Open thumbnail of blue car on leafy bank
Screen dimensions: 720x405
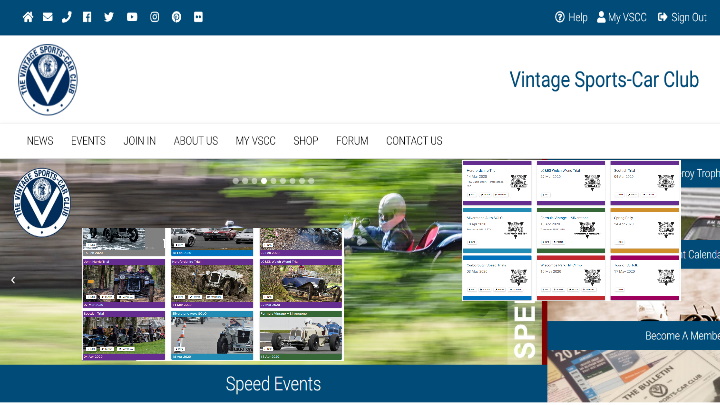pos(301,283)
